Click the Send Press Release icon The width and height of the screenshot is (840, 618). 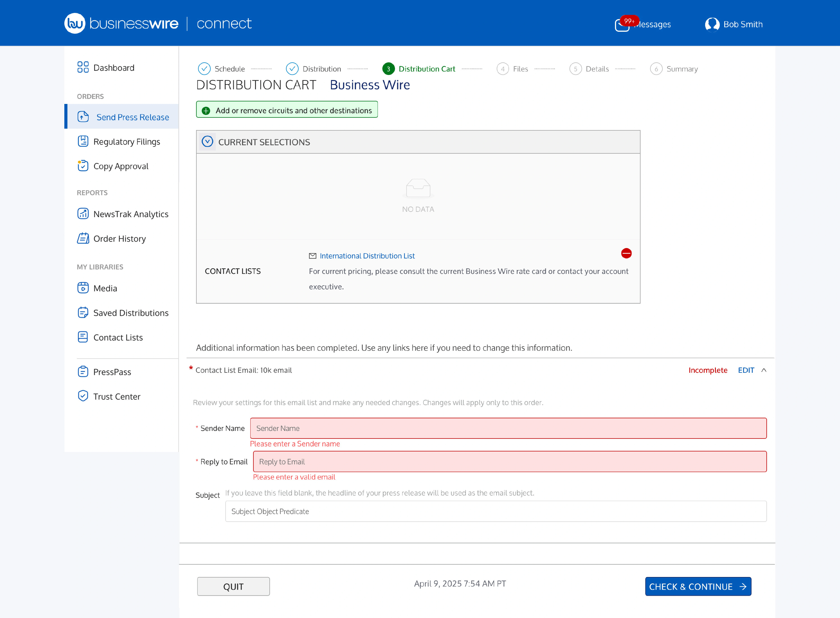(83, 117)
